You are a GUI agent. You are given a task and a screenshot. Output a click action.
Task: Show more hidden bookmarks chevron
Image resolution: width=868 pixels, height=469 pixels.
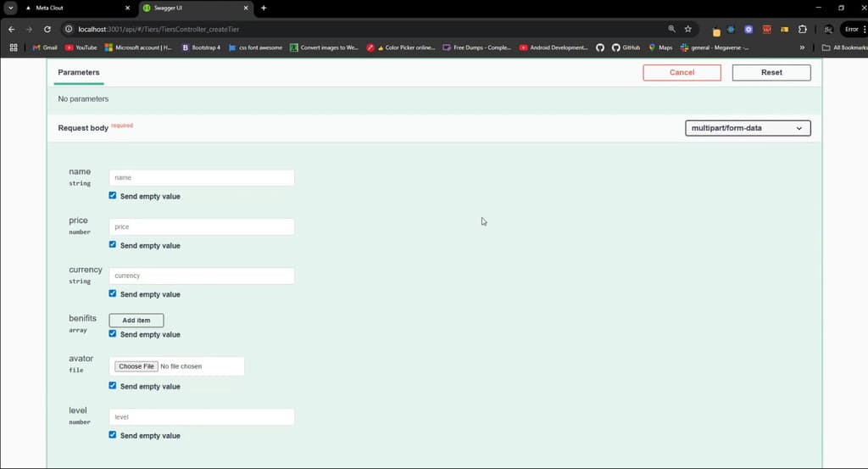[x=802, y=47]
